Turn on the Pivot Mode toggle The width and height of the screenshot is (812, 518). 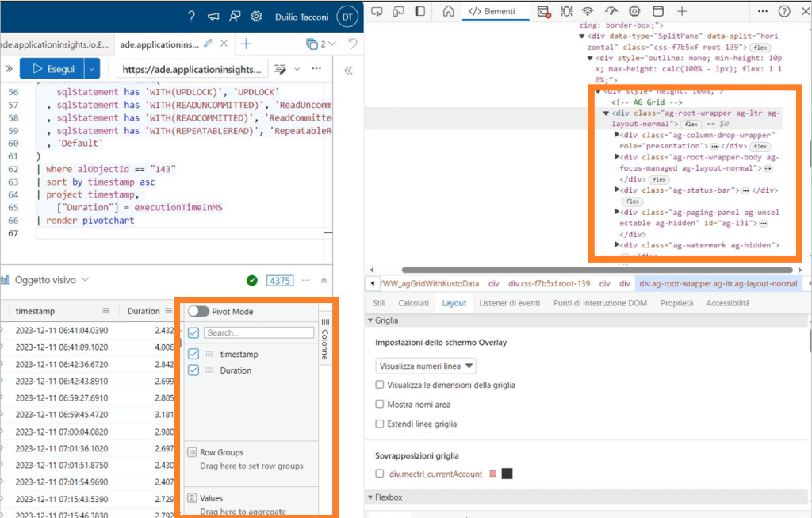(x=198, y=312)
